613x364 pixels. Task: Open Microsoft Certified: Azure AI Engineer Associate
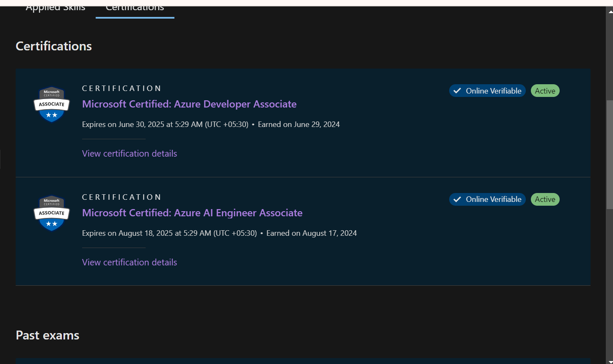coord(192,212)
